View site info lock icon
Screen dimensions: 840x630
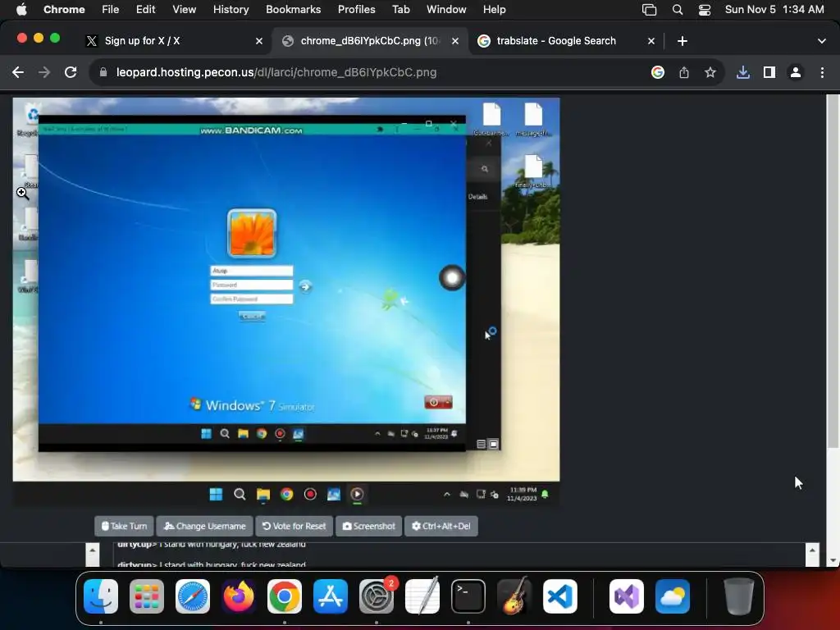(103, 72)
